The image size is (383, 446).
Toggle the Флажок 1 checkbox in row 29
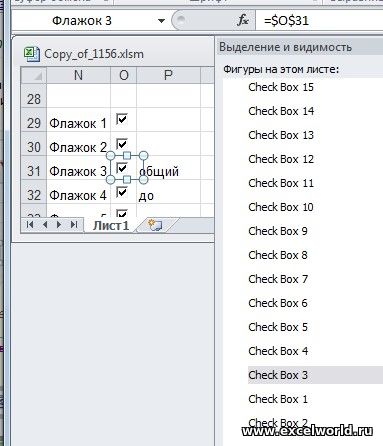coord(122,119)
